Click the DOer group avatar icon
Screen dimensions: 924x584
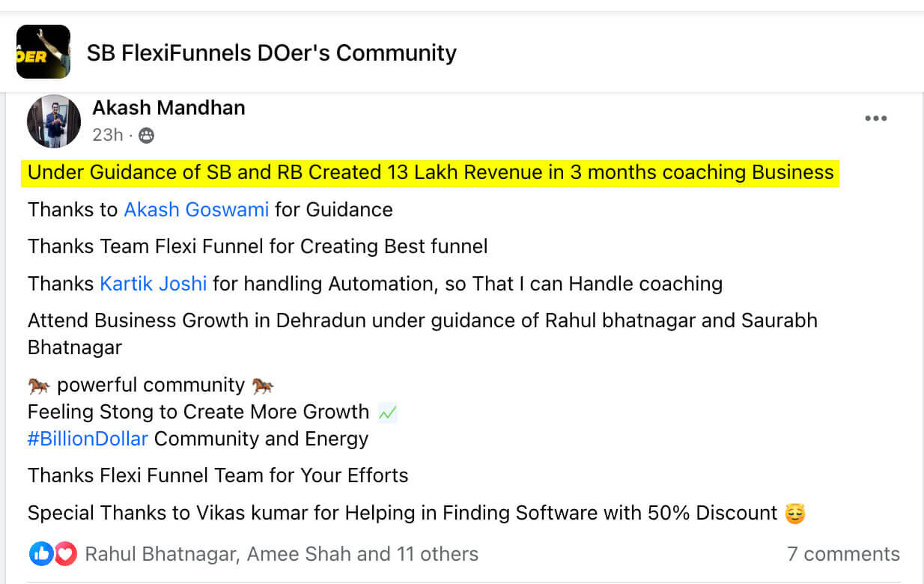(43, 52)
